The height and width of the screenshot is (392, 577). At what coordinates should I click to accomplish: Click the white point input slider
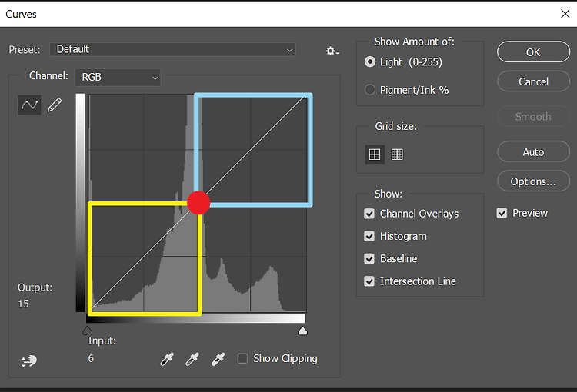click(x=302, y=331)
